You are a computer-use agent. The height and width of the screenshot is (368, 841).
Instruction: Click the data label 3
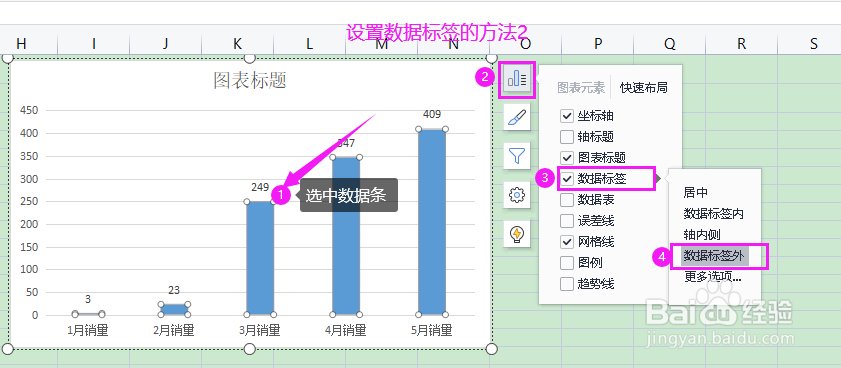coord(88,299)
